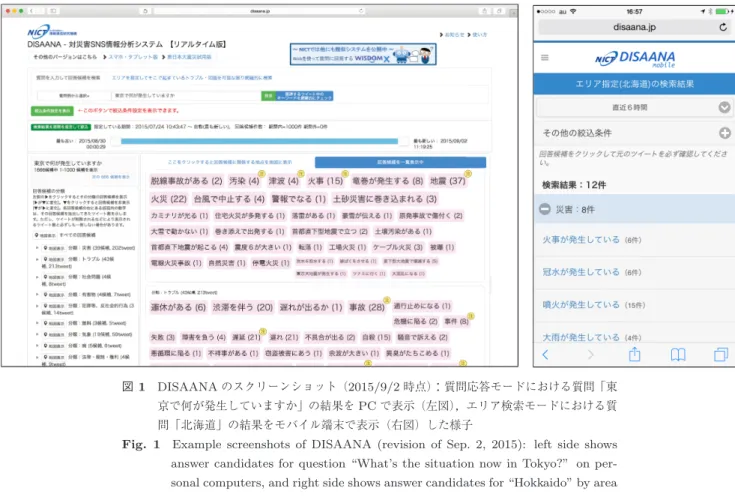The height and width of the screenshot is (497, 735).
Task: Open the 使い方 link at top right
Action: [480, 35]
